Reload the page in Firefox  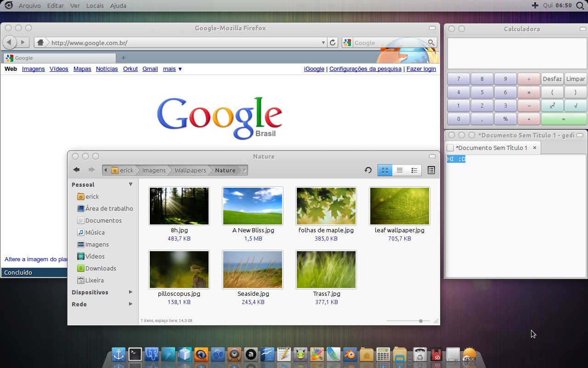pos(333,43)
